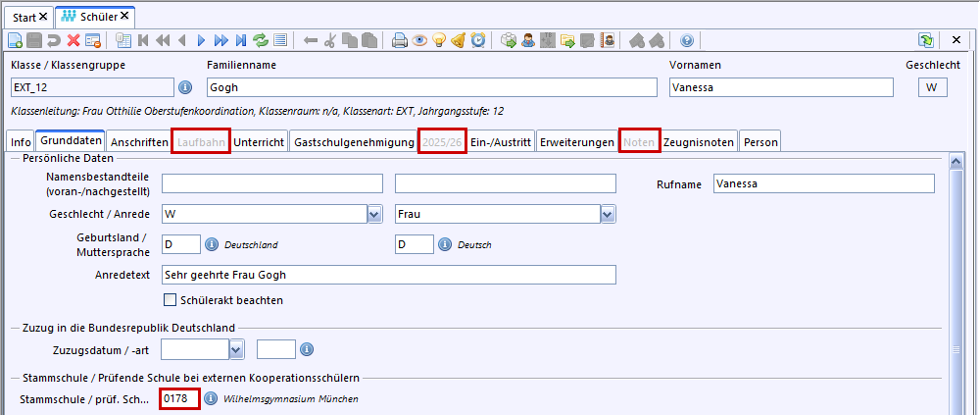
Task: Open the Zuzugsdatum date dropdown
Action: point(236,348)
